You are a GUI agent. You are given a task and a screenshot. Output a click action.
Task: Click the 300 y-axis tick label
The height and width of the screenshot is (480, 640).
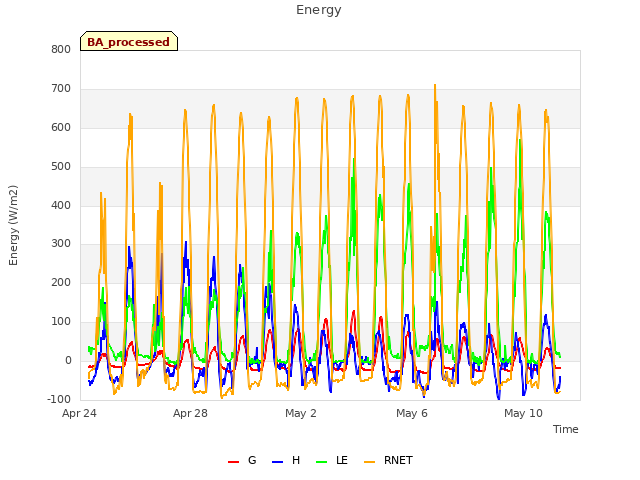tap(61, 244)
